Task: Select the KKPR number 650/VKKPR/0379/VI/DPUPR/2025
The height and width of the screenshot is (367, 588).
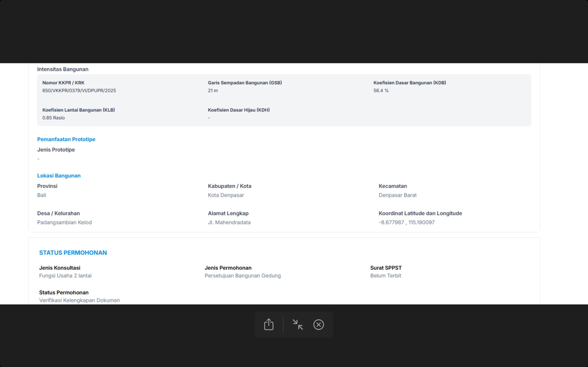Action: (x=79, y=91)
